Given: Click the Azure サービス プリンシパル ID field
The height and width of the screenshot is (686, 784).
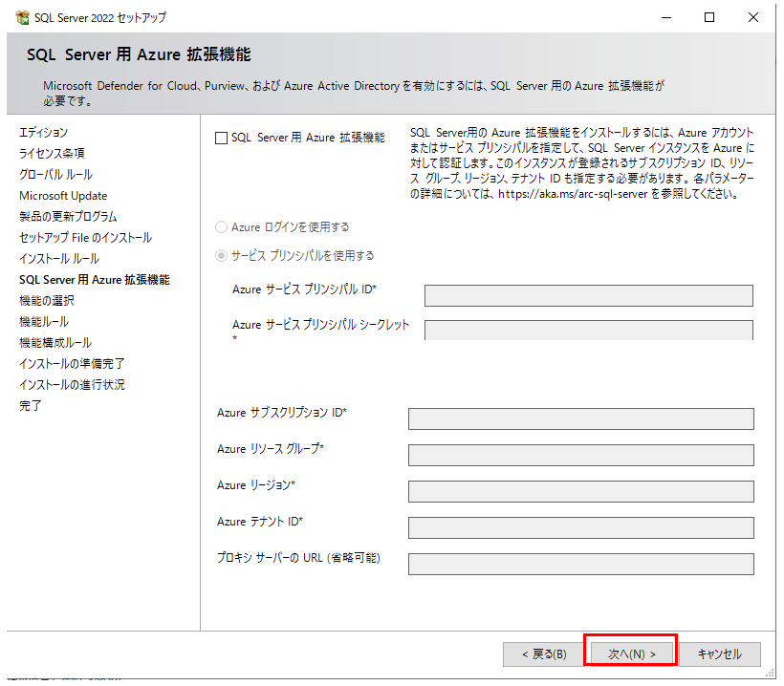Looking at the screenshot, I should pyautogui.click(x=588, y=295).
